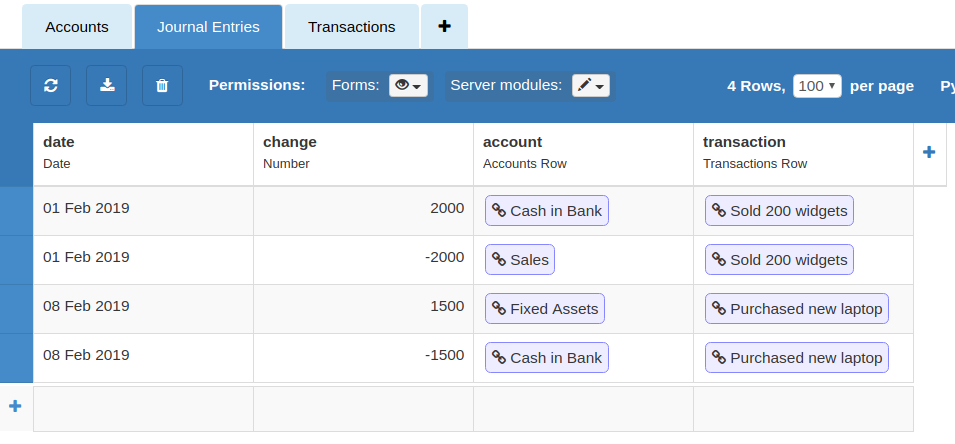Viewport: 955px width, 444px height.
Task: Add a new table with plus tab
Action: coord(444,27)
